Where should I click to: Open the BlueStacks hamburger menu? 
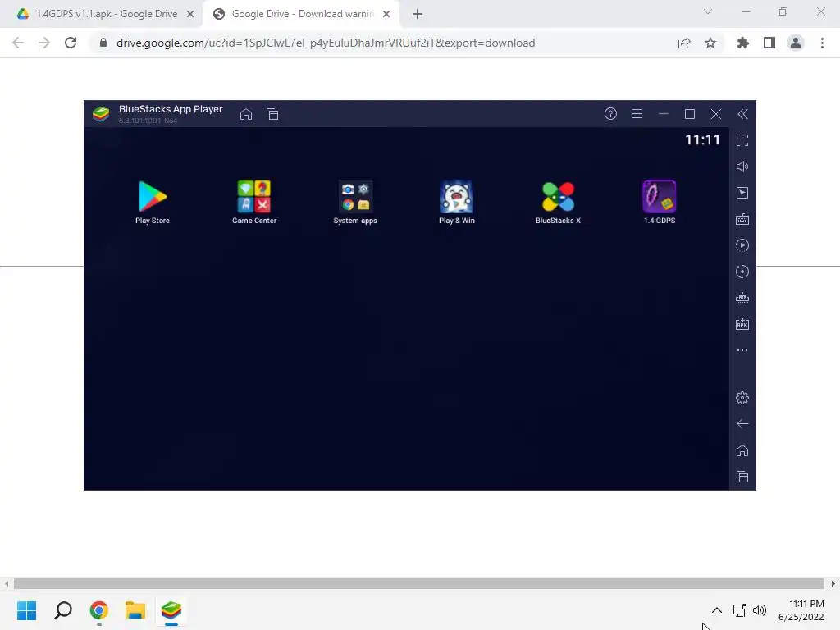(637, 113)
